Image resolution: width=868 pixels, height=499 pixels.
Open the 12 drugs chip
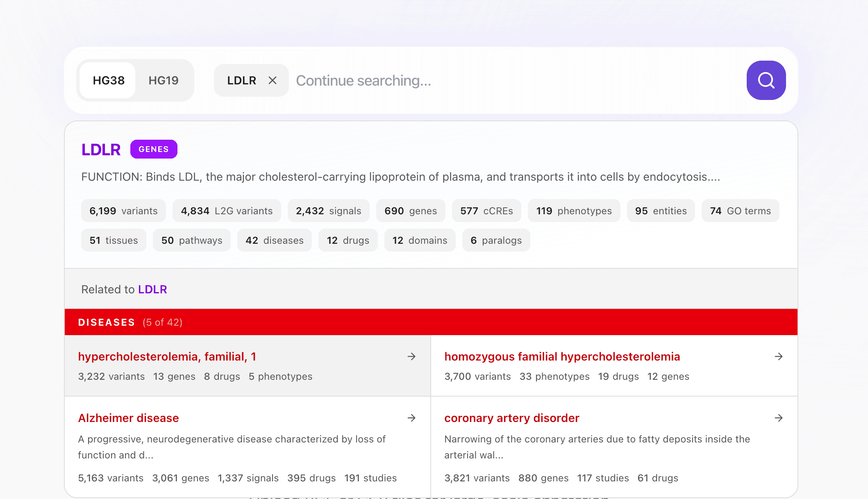click(348, 240)
